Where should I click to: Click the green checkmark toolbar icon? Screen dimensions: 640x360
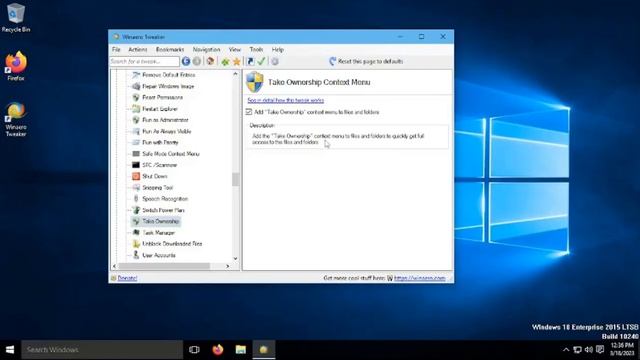[261, 61]
